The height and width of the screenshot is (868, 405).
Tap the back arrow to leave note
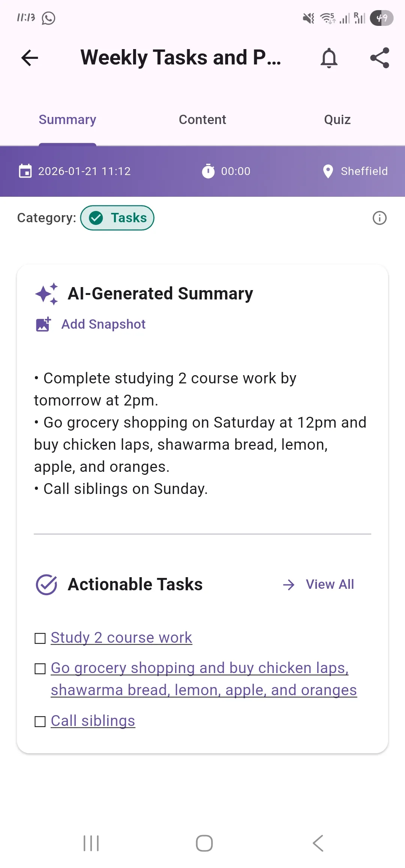coord(28,58)
